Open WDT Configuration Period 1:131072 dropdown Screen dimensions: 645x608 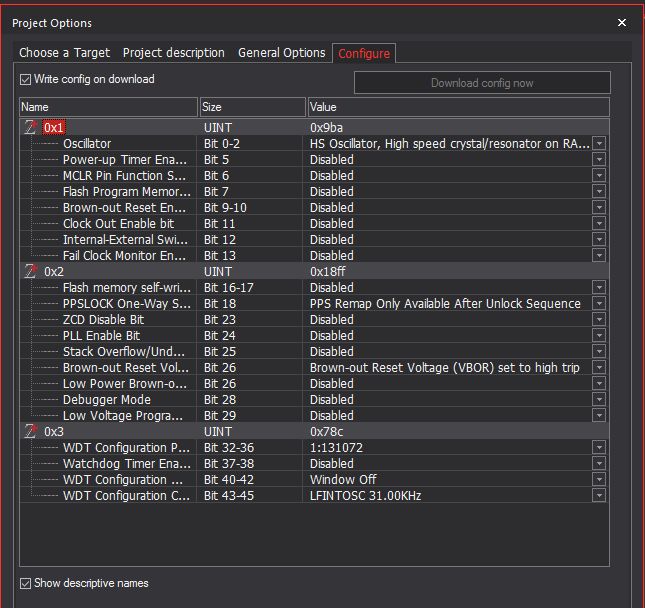(599, 448)
